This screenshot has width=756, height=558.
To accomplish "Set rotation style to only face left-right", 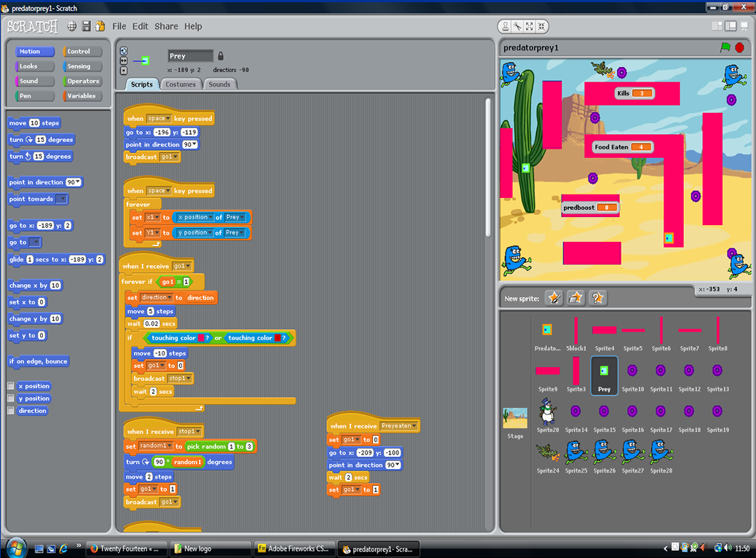I will 124,60.
